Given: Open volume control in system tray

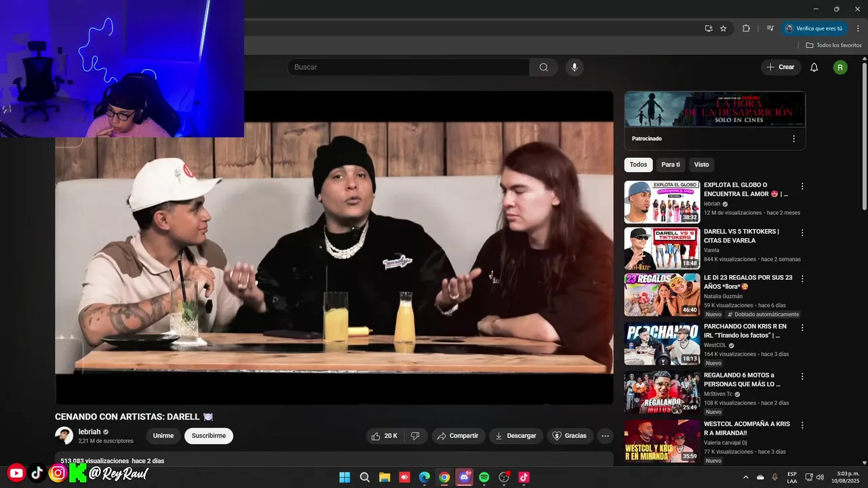Looking at the screenshot, I should coord(820,477).
